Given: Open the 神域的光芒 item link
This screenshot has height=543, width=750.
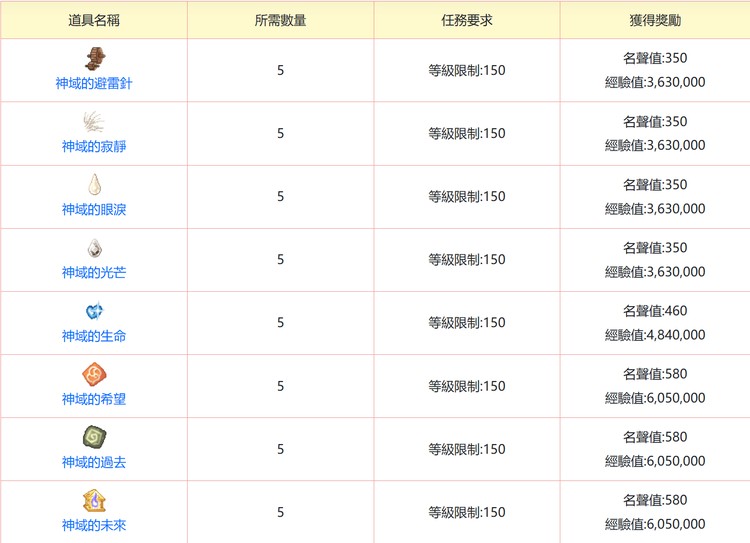Looking at the screenshot, I should pos(94,273).
